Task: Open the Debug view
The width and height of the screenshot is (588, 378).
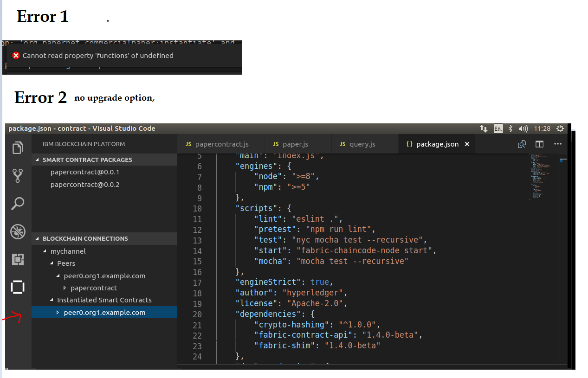Action: click(17, 231)
